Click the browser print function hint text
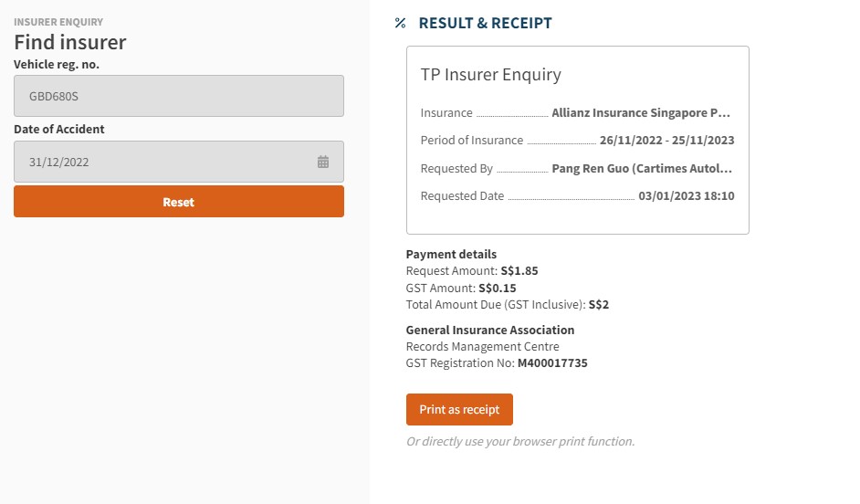Image resolution: width=860 pixels, height=504 pixels. click(x=519, y=442)
